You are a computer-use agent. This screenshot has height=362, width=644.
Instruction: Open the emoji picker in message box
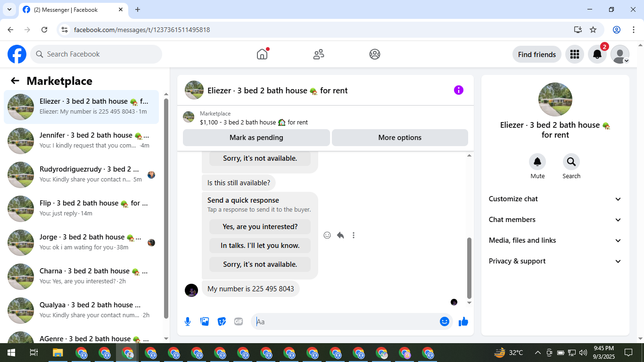444,321
